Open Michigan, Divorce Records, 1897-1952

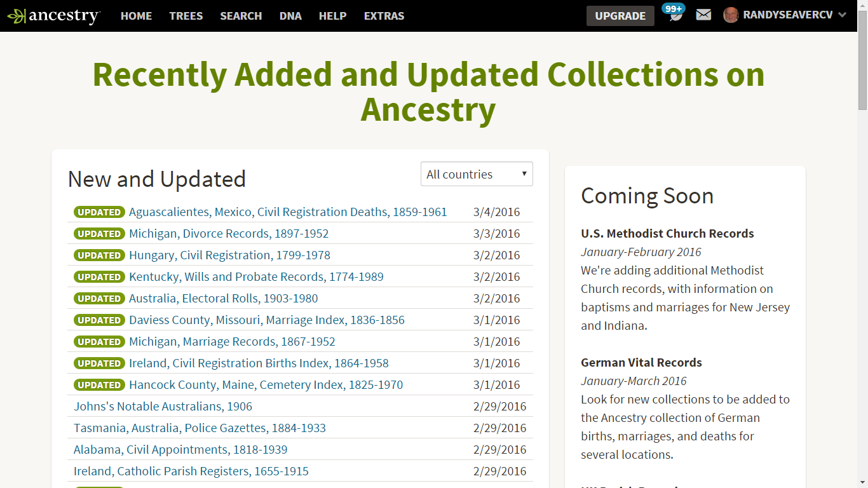click(x=229, y=234)
